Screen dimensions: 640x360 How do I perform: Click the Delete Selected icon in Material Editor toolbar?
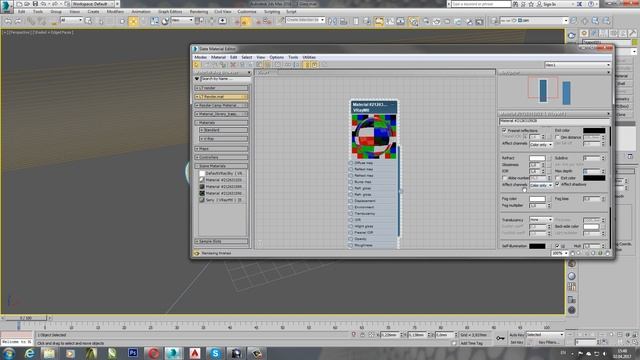point(233,64)
